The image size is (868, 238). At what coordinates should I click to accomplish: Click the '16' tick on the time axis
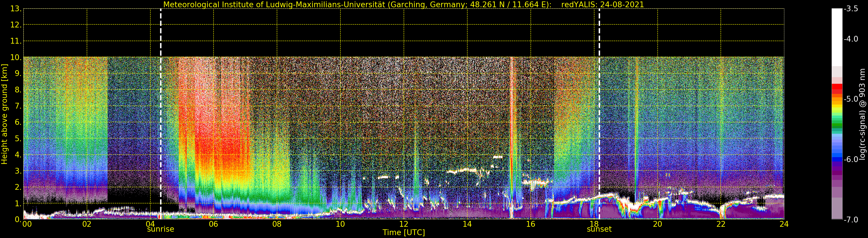pos(531,224)
